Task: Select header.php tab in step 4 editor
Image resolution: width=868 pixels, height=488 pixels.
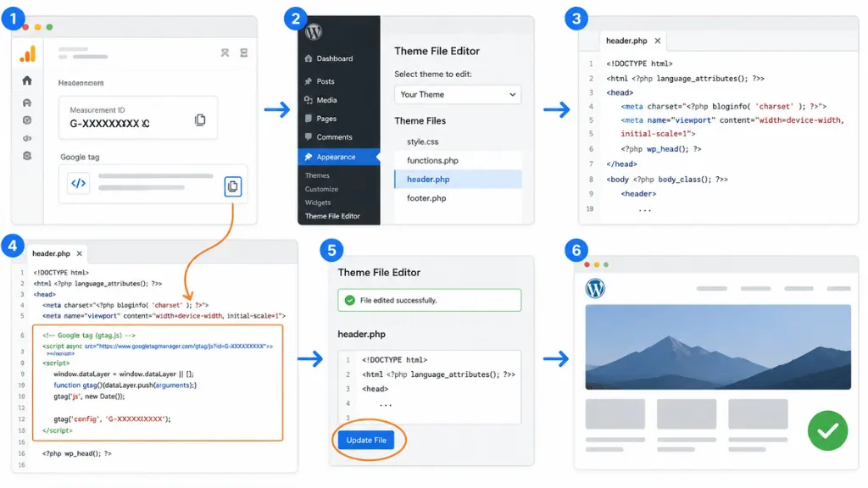Action: point(51,253)
